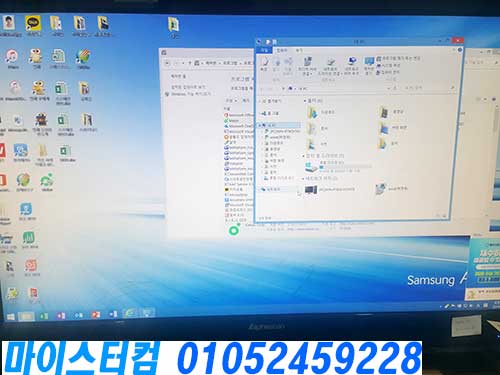Click Control Panel Home link in back window

(178, 76)
